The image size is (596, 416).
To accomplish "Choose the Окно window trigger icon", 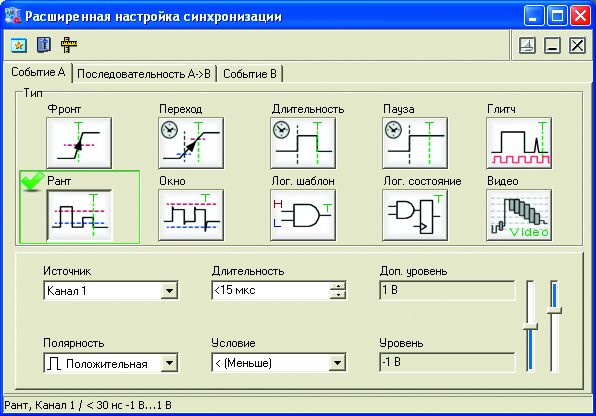I will (191, 215).
